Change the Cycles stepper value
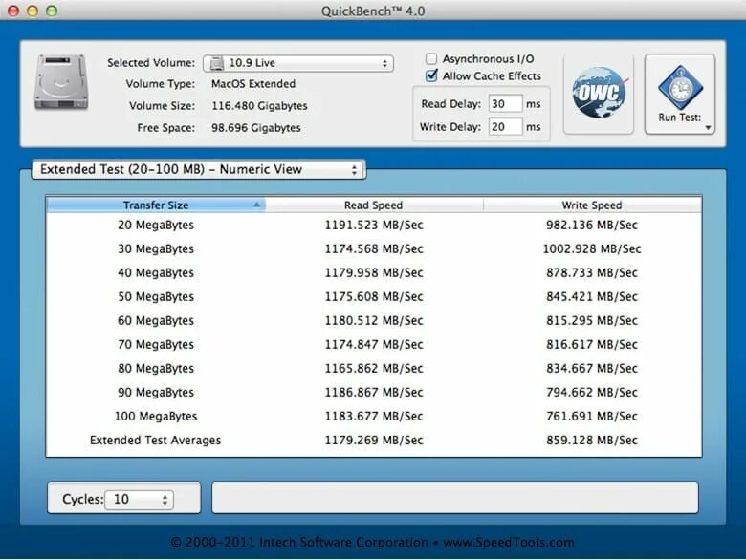The width and height of the screenshot is (746, 560). [139, 499]
